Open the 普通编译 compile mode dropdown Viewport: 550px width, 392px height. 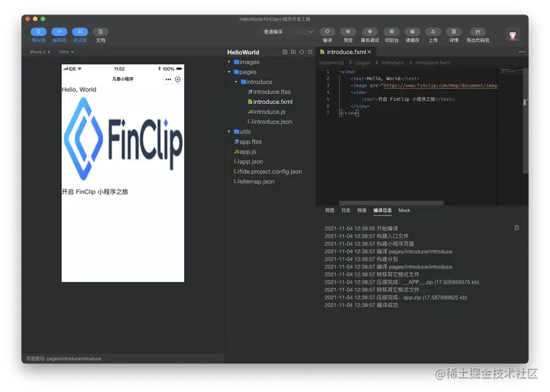click(x=288, y=31)
